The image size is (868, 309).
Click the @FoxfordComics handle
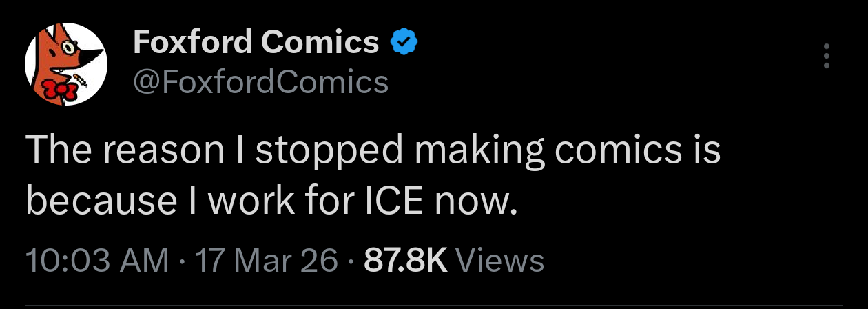coord(260,83)
